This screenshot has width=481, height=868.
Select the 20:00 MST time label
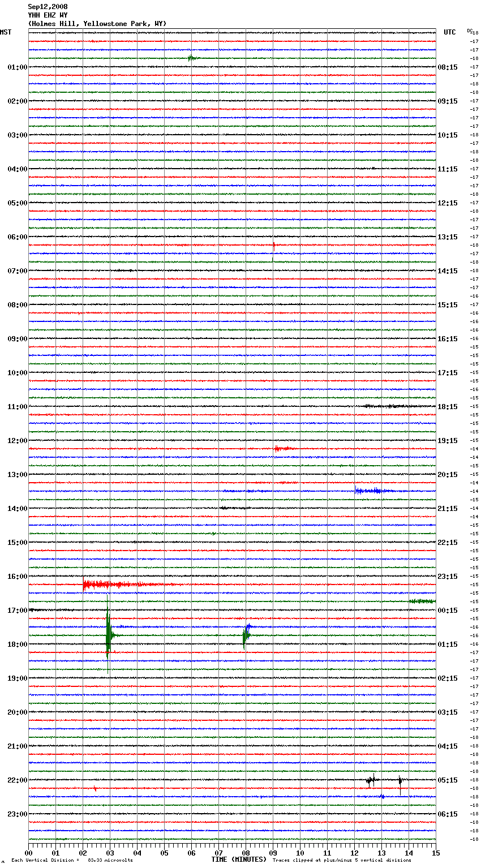(18, 712)
